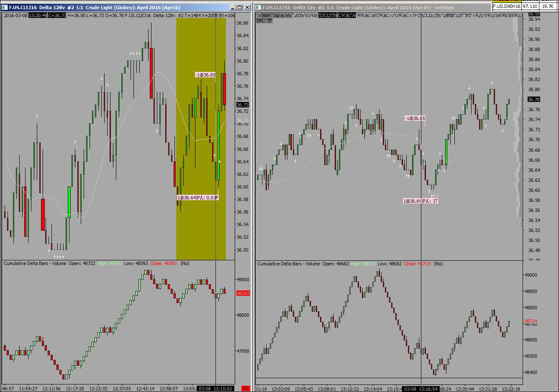Click the right Delta 32v window icon
The height and width of the screenshot is (392, 559).
click(x=258, y=8)
